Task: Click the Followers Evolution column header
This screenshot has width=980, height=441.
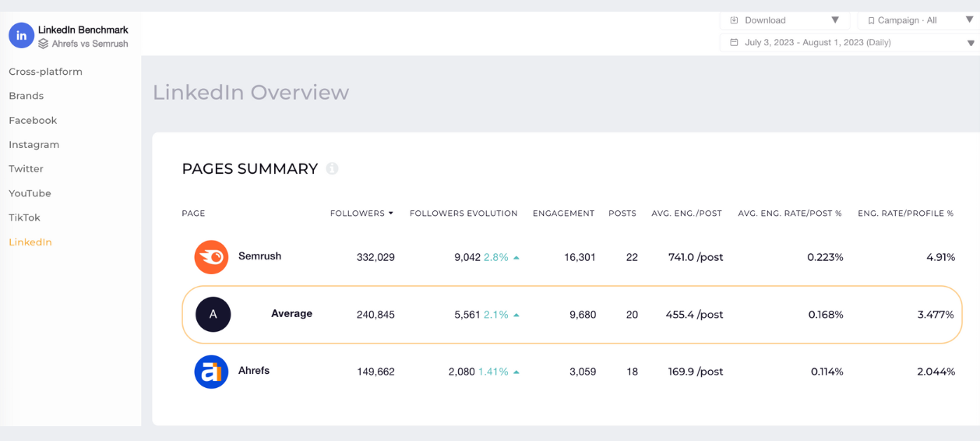Action: [x=464, y=213]
